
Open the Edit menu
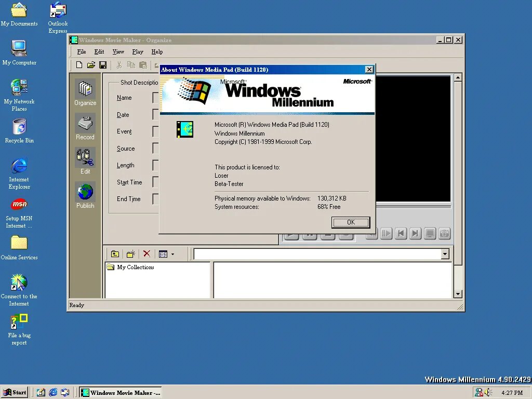coord(99,51)
